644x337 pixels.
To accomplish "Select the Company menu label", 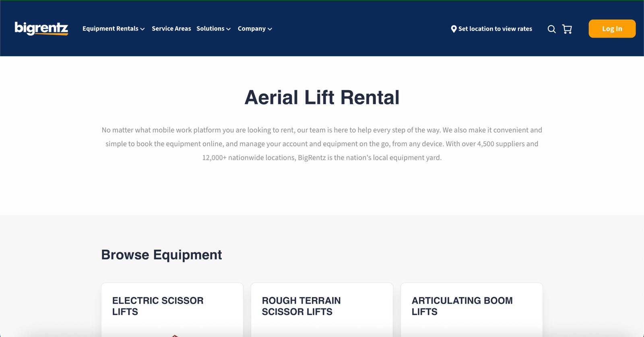I will (252, 29).
